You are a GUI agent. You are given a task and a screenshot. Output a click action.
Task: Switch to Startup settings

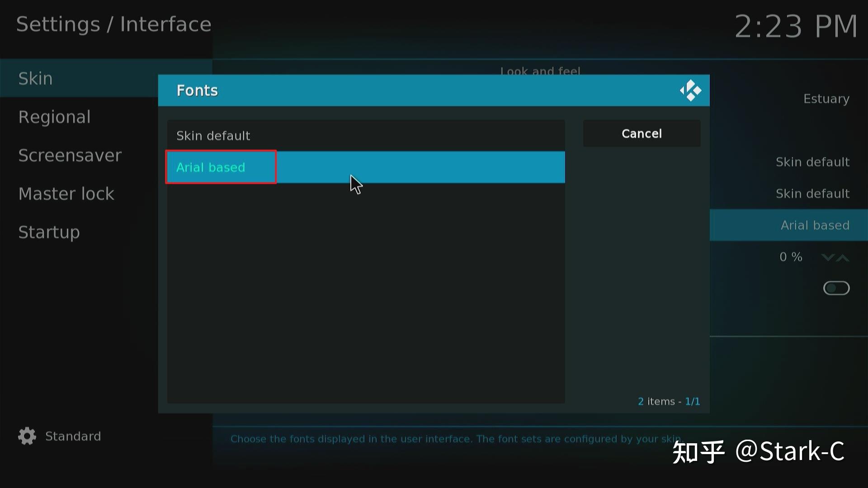point(49,232)
